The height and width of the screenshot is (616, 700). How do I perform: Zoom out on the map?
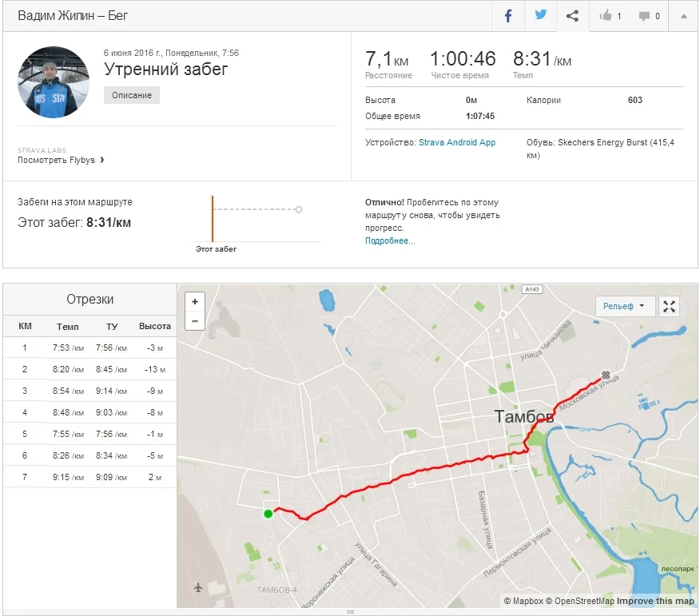click(x=195, y=321)
